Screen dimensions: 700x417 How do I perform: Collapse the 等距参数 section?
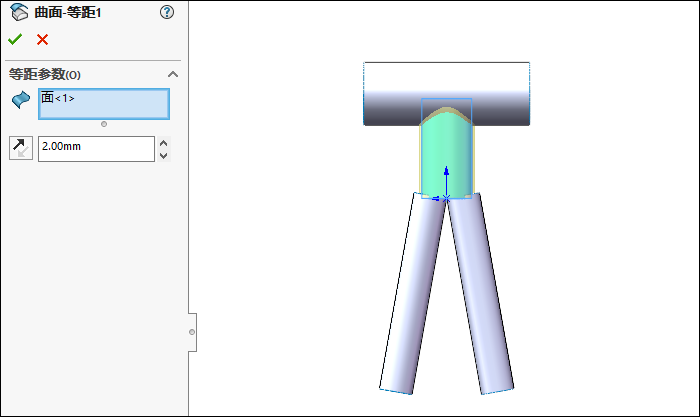[173, 74]
